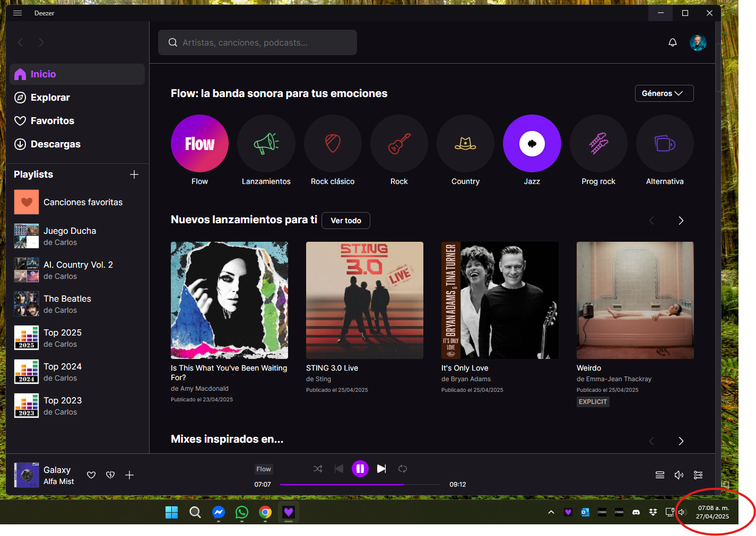Open the audio settings sliders icon
The image size is (756, 536).
click(x=698, y=475)
